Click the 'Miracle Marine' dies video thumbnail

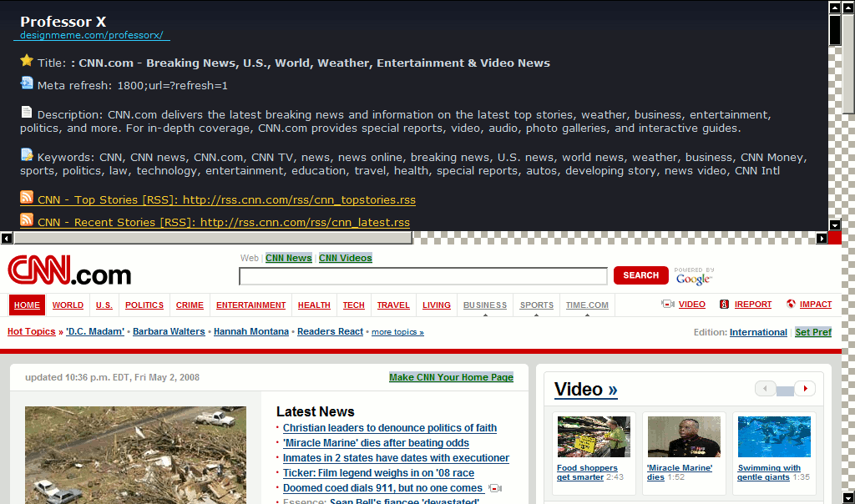[684, 437]
